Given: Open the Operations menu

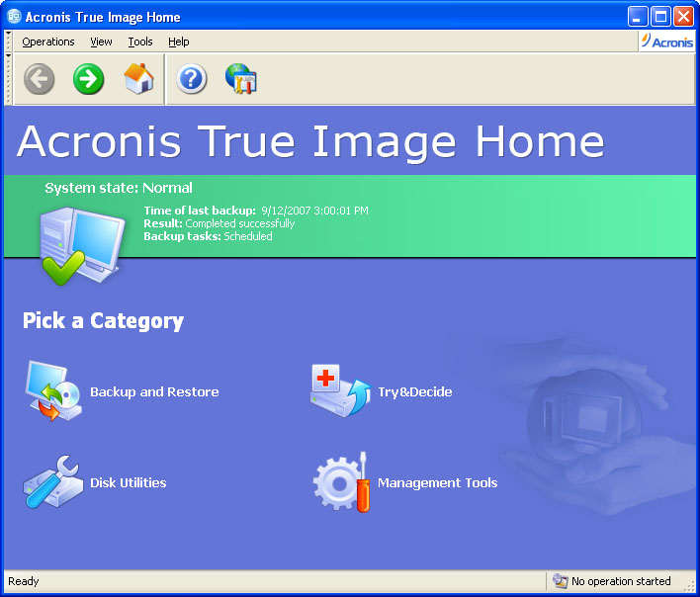Looking at the screenshot, I should (48, 42).
